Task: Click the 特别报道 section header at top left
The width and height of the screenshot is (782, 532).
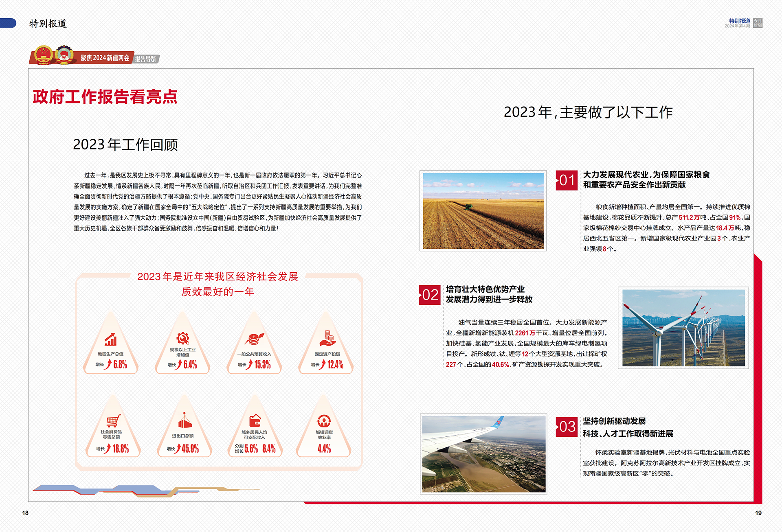Action: [48, 24]
